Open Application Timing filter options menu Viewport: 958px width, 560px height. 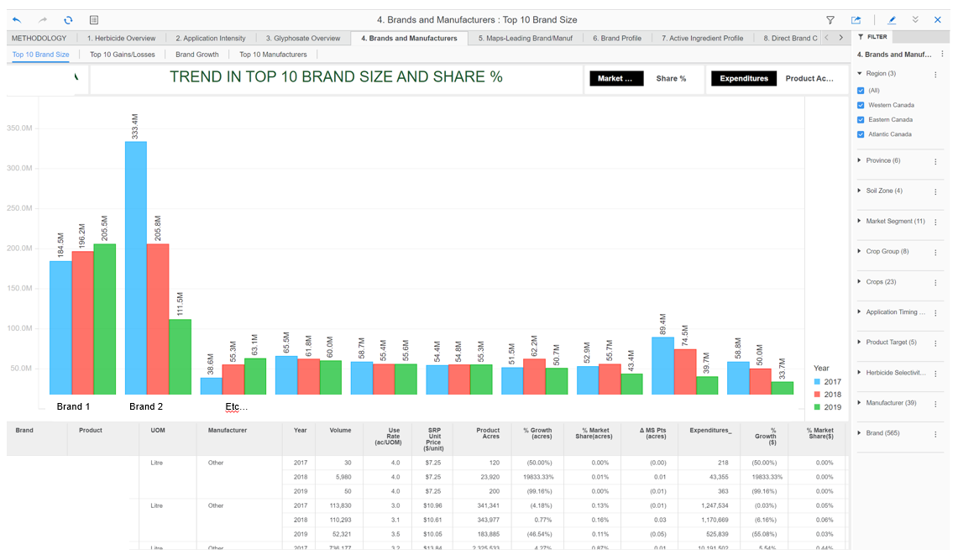coord(935,313)
